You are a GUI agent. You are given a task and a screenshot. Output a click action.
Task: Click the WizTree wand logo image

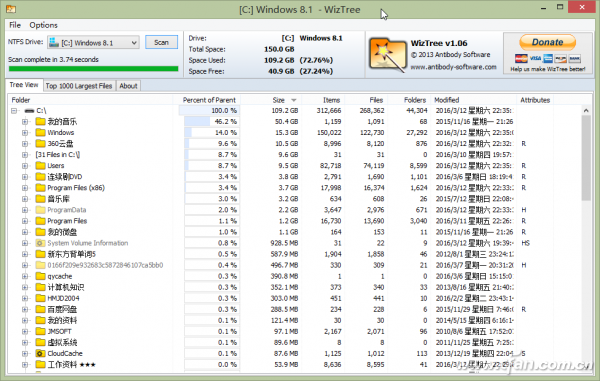[387, 54]
